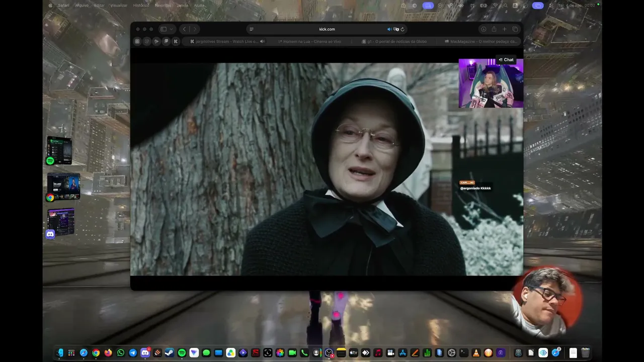Open Apple TV from the Dock
Screen dimensions: 644x362
coord(353,353)
